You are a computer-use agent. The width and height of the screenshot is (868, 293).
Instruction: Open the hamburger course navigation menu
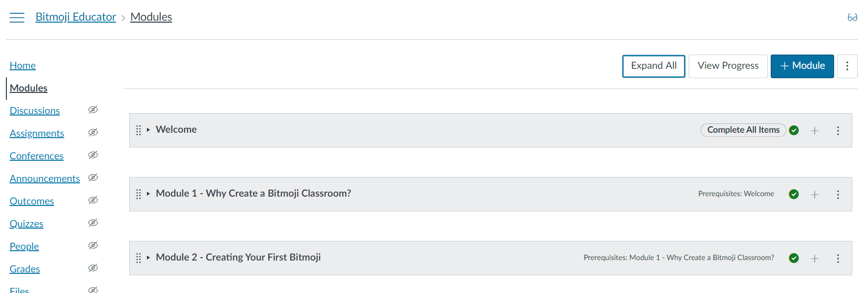17,17
